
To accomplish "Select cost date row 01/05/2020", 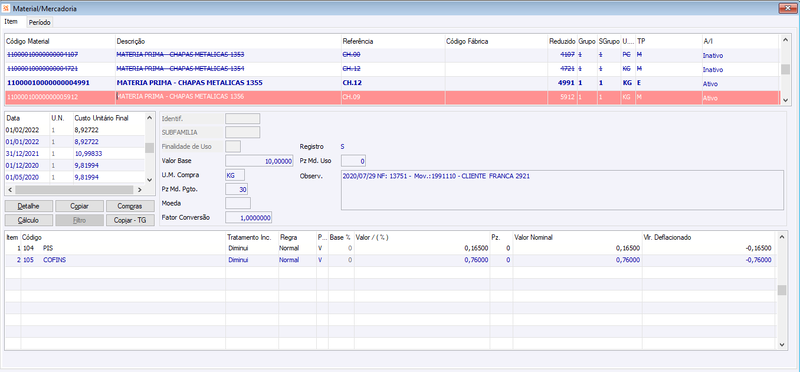I will (x=74, y=177).
